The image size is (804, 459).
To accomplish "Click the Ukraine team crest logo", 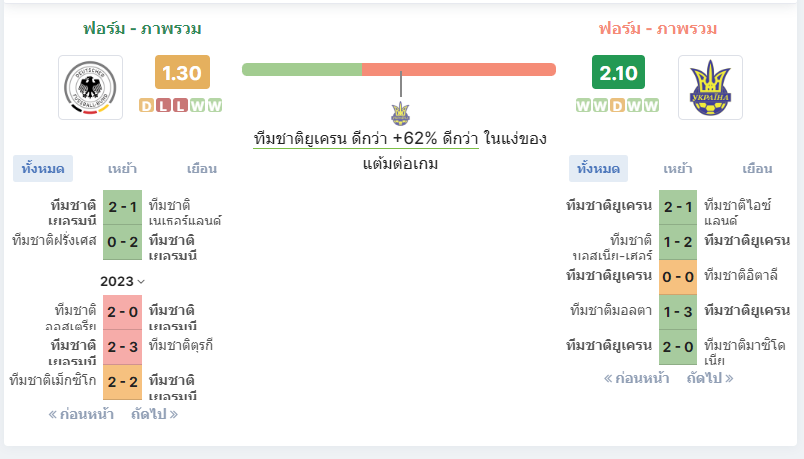I will [710, 88].
